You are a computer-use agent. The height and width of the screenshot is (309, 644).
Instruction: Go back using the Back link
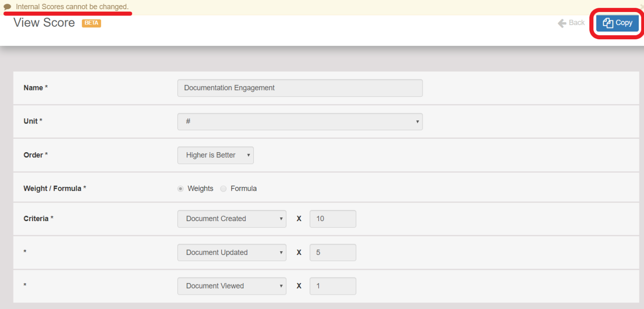point(571,23)
